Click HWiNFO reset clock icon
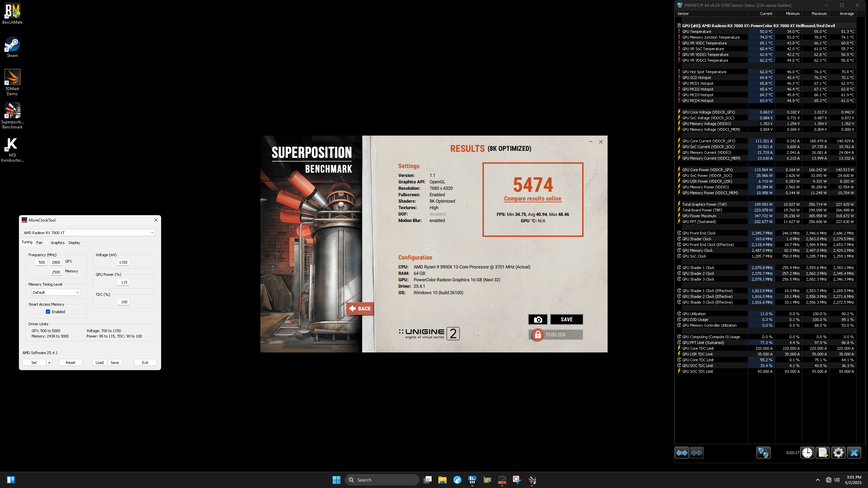Screen dimensions: 868x488 pyautogui.click(x=807, y=453)
